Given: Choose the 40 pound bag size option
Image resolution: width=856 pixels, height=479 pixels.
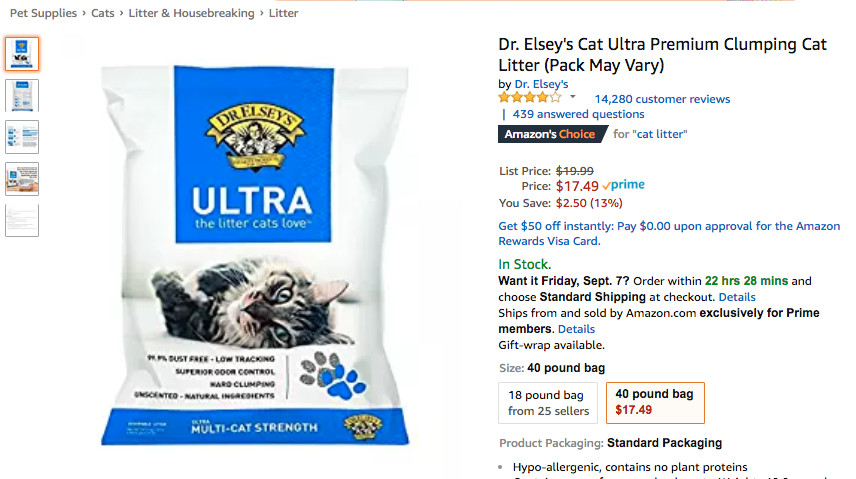Looking at the screenshot, I should [655, 403].
